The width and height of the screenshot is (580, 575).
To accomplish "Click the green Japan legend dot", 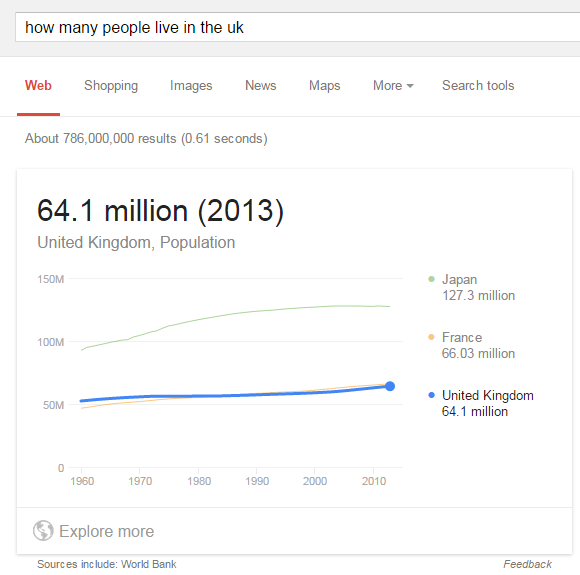I will pos(431,279).
